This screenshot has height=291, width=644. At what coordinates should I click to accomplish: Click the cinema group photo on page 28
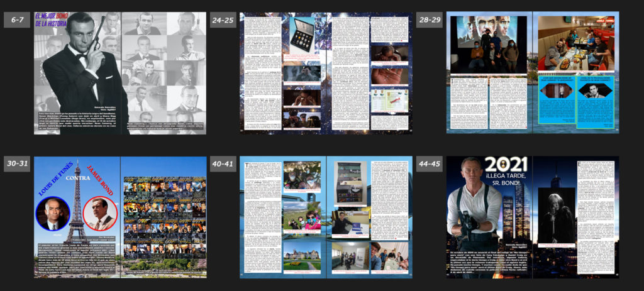pyautogui.click(x=489, y=45)
